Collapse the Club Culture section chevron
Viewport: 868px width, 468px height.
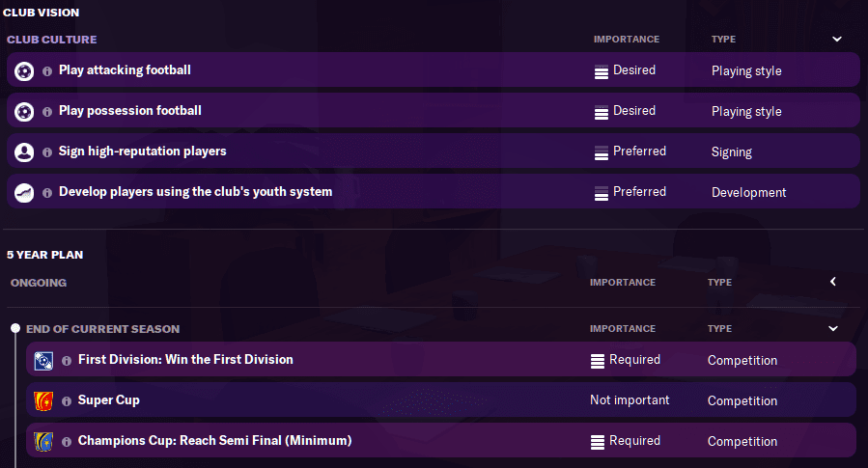(x=836, y=40)
